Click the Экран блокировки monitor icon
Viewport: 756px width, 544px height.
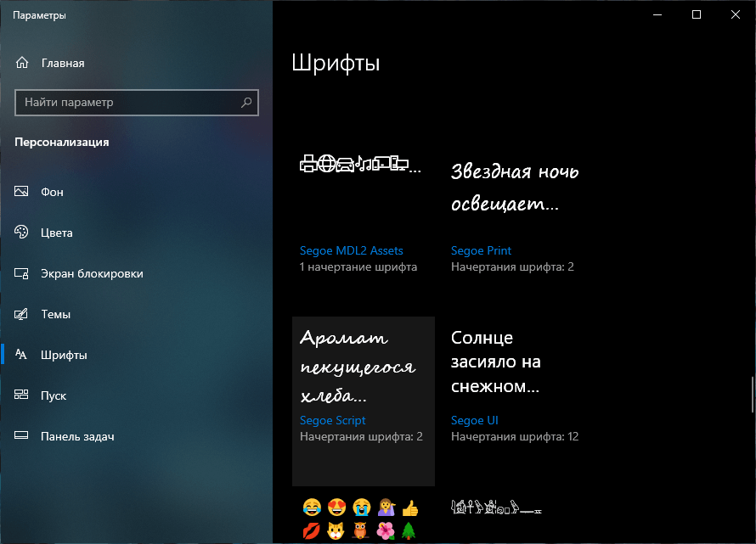point(22,273)
